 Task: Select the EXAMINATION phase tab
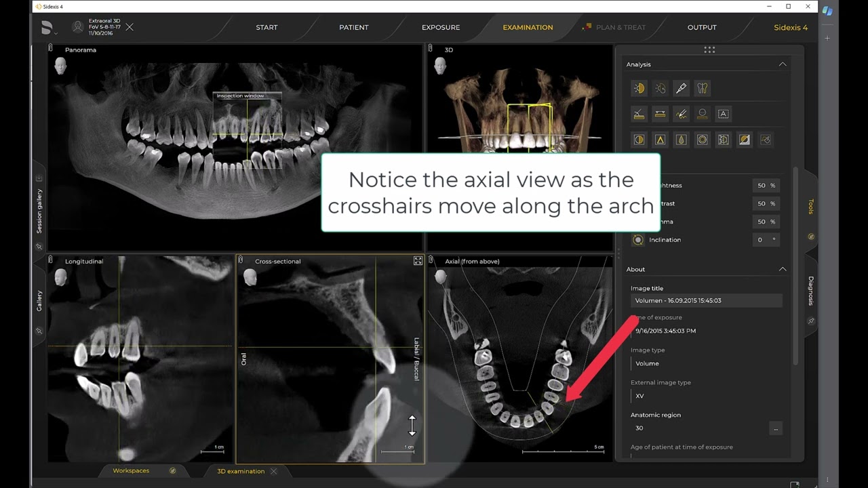coord(528,28)
